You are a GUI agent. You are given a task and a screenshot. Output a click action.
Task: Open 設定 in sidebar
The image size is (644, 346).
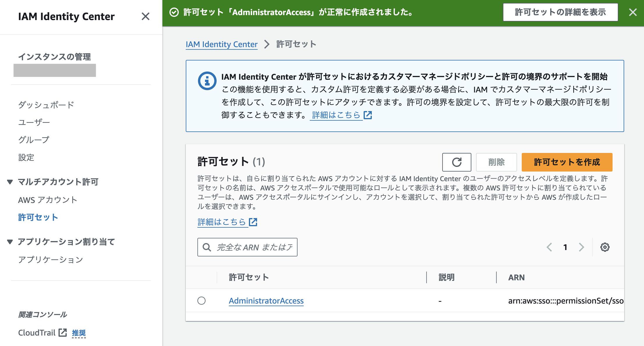pyautogui.click(x=26, y=158)
